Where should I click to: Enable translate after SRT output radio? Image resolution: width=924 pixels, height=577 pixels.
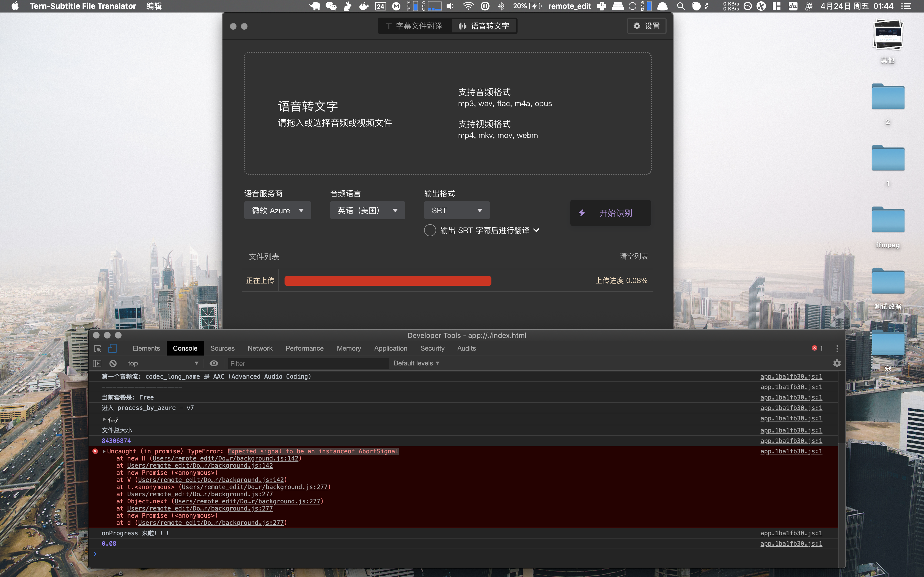tap(430, 230)
